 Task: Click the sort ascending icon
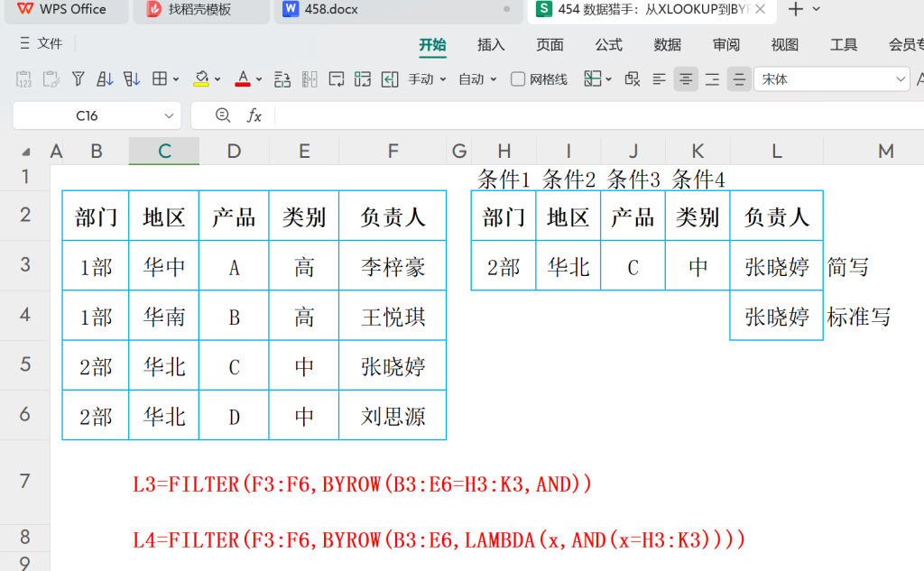pos(105,79)
